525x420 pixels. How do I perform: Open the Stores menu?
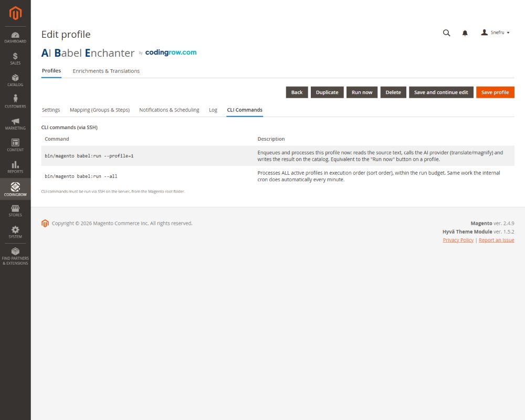pyautogui.click(x=15, y=211)
